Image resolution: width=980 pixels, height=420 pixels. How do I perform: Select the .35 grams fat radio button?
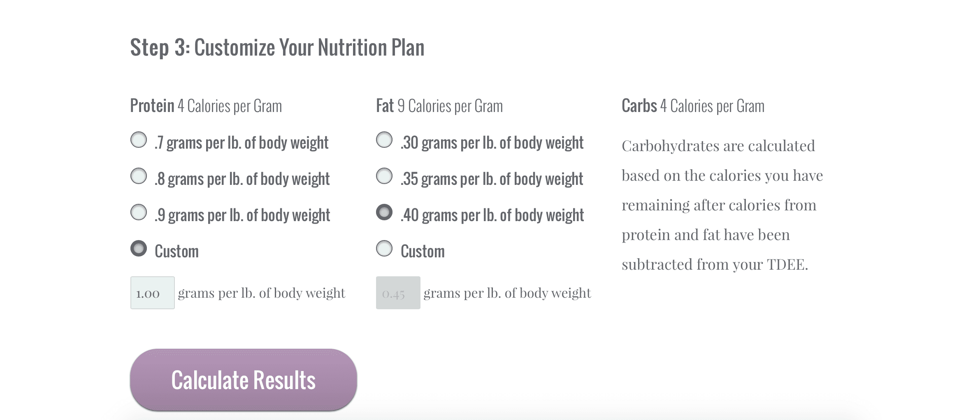(x=384, y=176)
